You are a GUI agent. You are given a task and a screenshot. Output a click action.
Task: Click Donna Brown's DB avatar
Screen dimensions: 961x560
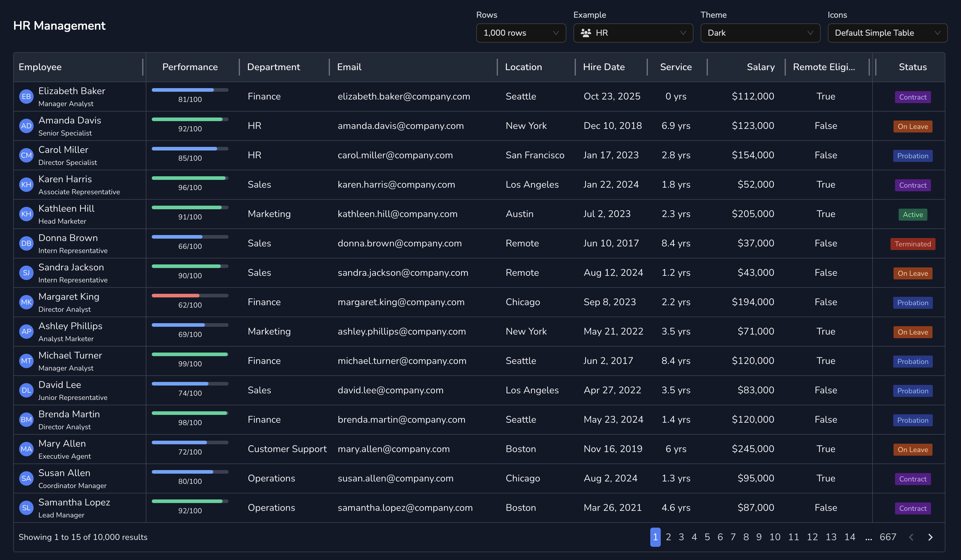click(26, 243)
